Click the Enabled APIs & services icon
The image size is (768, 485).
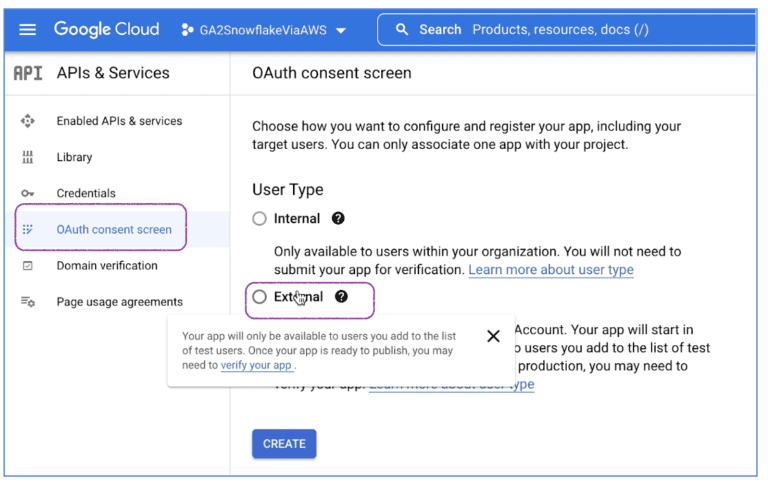pos(27,121)
